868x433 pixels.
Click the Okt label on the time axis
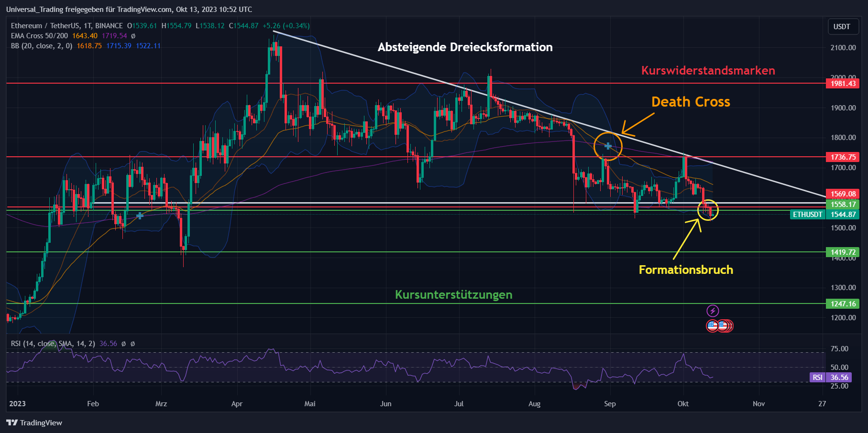(x=683, y=404)
